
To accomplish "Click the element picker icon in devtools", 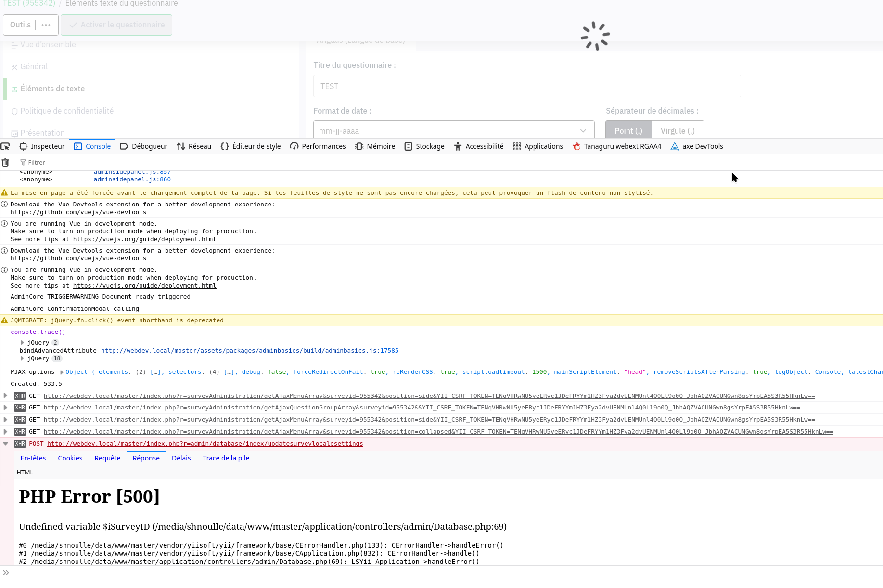I will coord(5,146).
